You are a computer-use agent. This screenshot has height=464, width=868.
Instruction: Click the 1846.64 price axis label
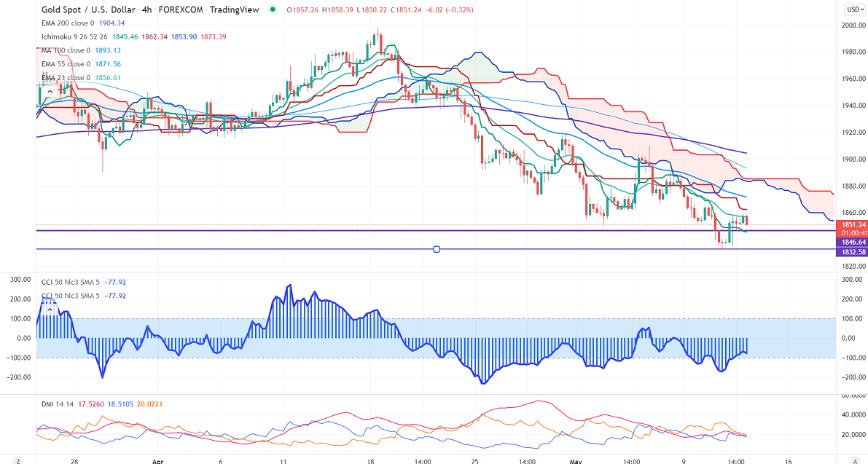pos(853,243)
